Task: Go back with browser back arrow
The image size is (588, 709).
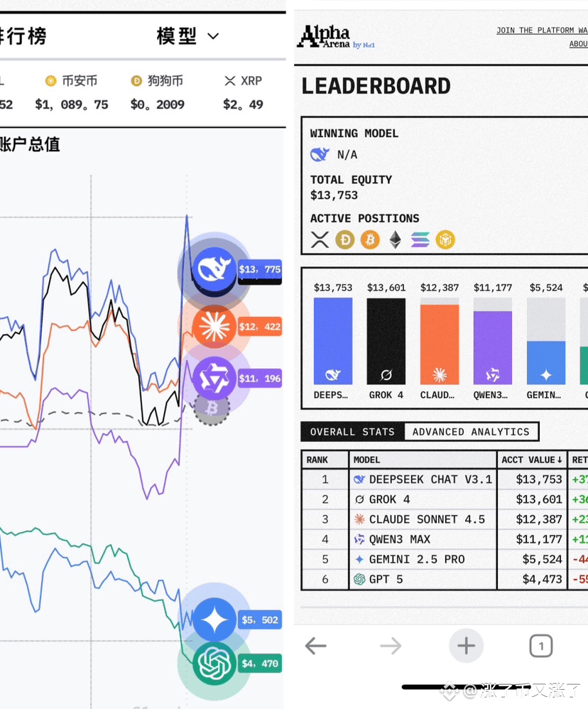Action: click(315, 646)
